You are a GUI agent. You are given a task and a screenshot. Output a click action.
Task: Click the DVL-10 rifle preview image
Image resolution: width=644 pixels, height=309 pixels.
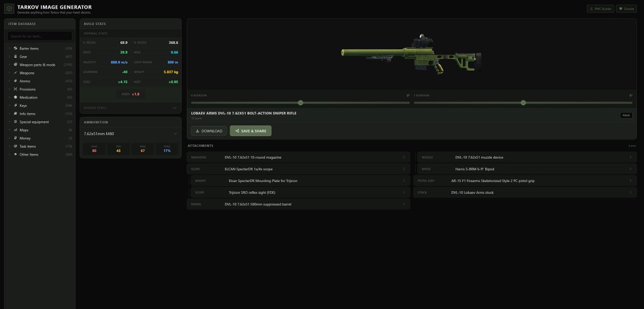pyautogui.click(x=412, y=55)
